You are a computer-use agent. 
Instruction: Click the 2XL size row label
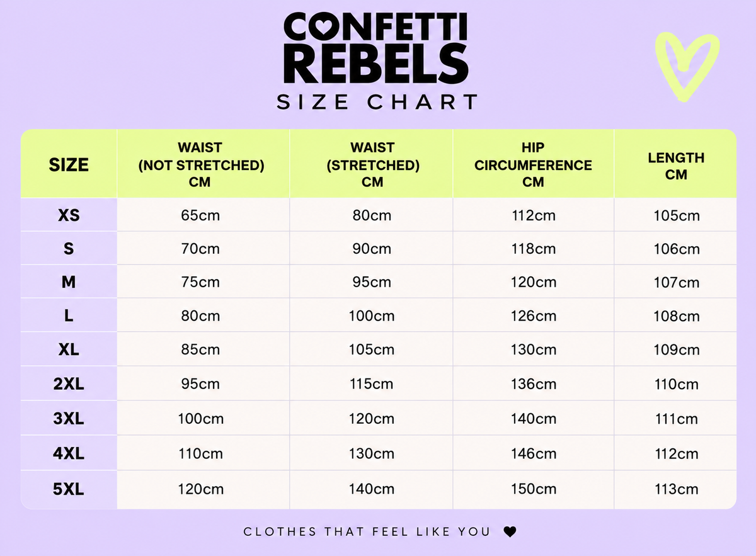coord(69,384)
